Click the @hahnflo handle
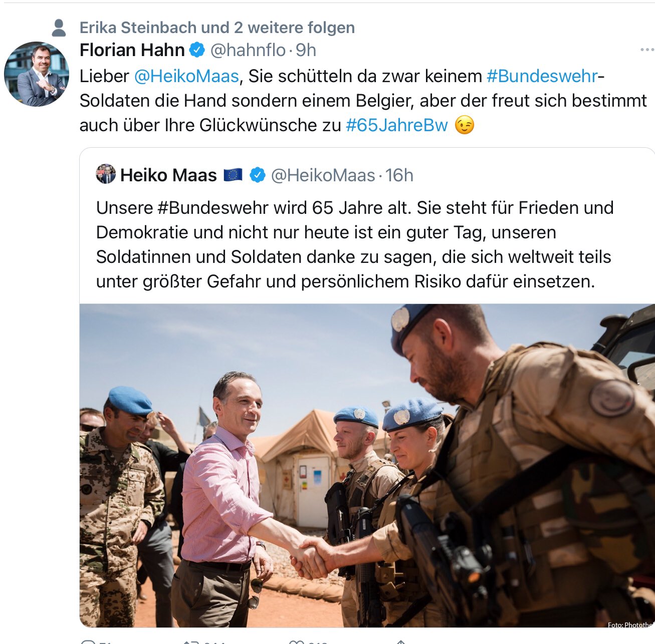This screenshot has width=655, height=644. pos(248,50)
